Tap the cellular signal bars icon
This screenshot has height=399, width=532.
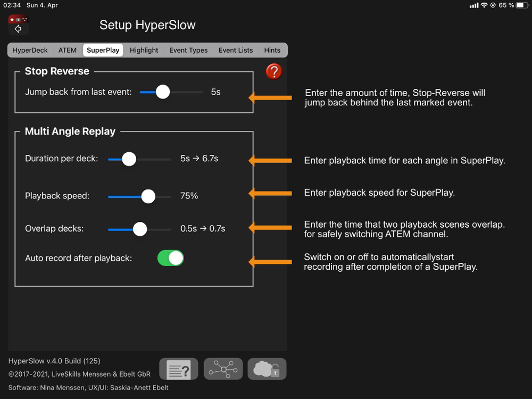[474, 5]
